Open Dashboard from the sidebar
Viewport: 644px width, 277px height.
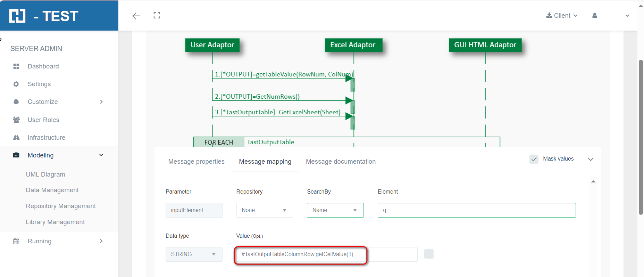point(43,66)
